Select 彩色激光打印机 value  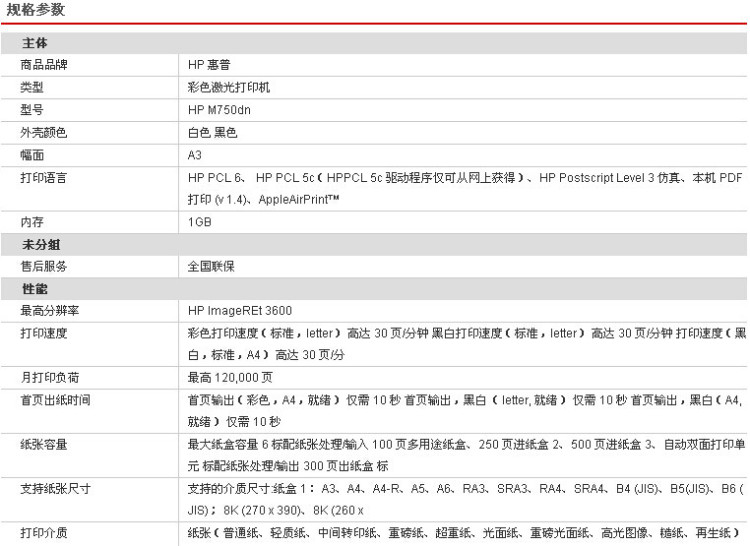coord(229,87)
